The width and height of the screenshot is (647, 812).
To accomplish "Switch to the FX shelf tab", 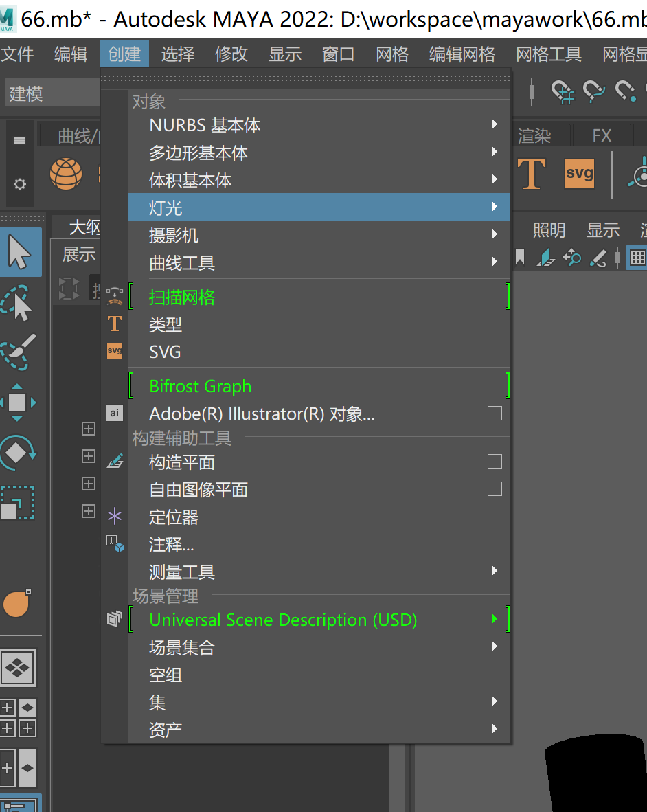I will coord(602,136).
